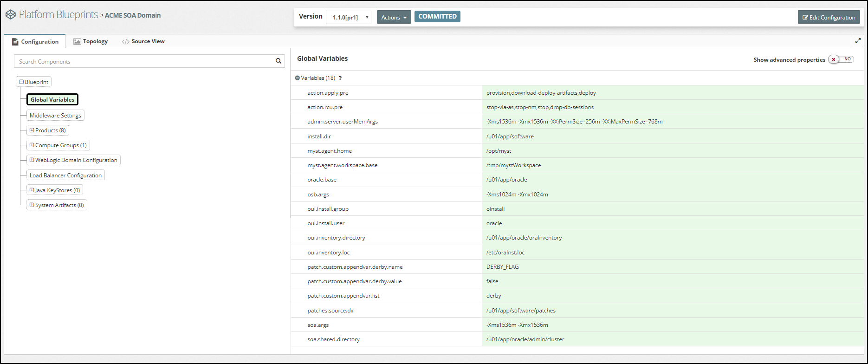The width and height of the screenshot is (868, 364).
Task: Expand WebLogic Domain Configuration node
Action: [32, 160]
